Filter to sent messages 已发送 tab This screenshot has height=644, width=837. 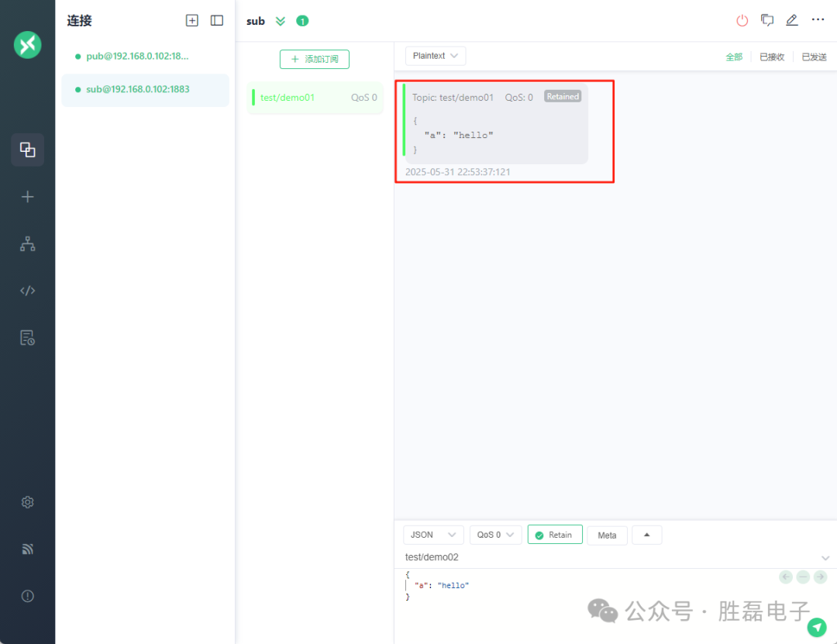814,57
